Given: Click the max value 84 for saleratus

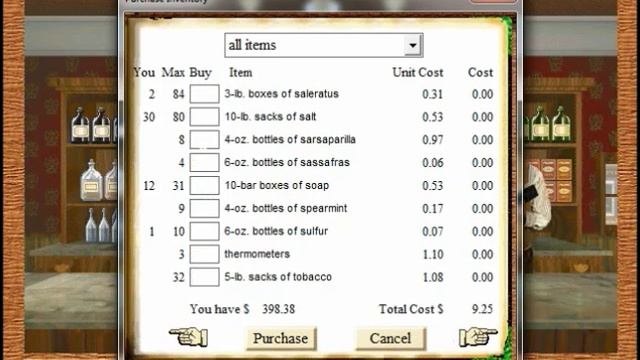Looking at the screenshot, I should 178,94.
